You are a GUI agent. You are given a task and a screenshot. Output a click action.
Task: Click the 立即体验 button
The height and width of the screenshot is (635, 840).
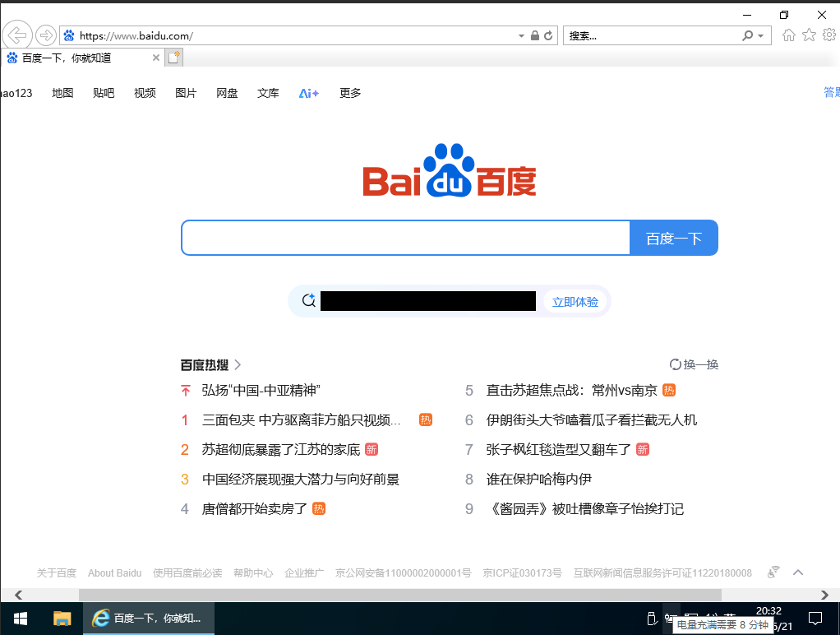pyautogui.click(x=575, y=301)
